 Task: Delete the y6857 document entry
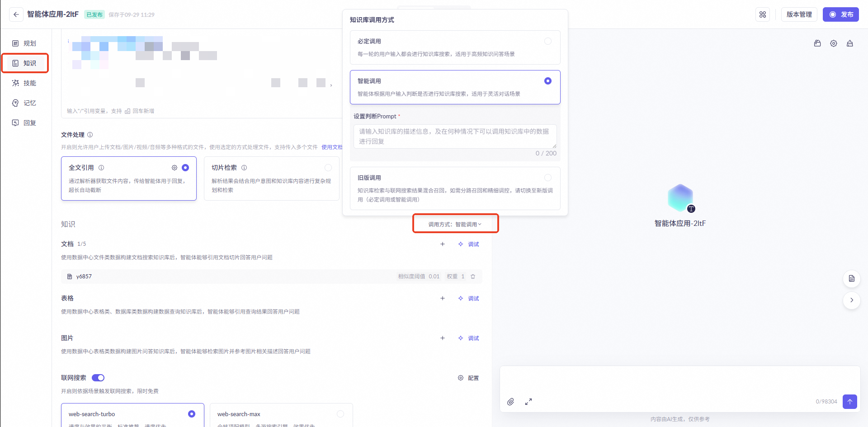pos(473,277)
